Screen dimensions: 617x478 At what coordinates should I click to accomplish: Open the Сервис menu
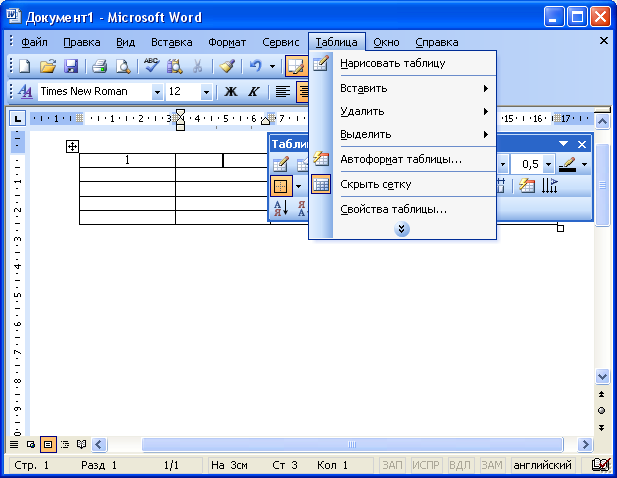tap(281, 42)
